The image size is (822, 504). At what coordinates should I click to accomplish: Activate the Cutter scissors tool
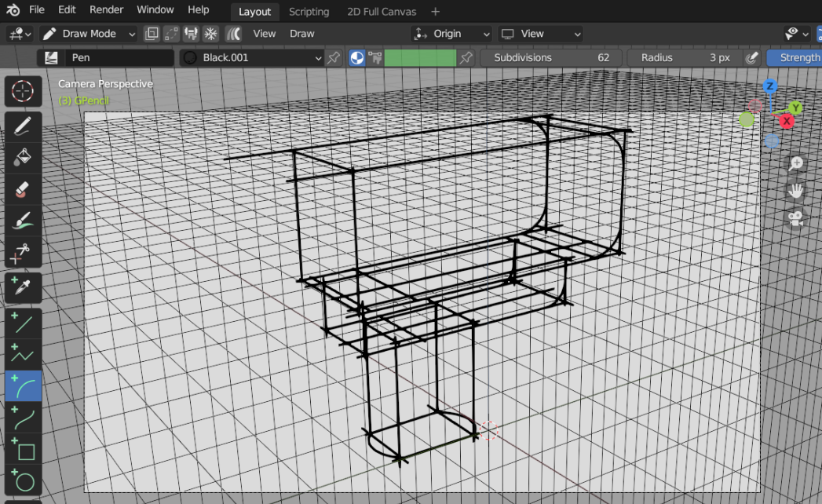(23, 253)
